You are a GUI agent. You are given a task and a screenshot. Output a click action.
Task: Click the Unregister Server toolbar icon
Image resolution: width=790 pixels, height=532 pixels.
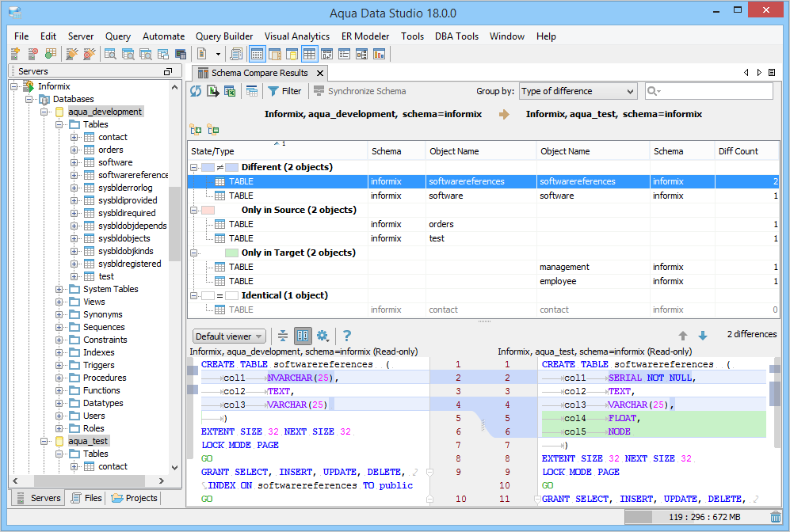32,54
